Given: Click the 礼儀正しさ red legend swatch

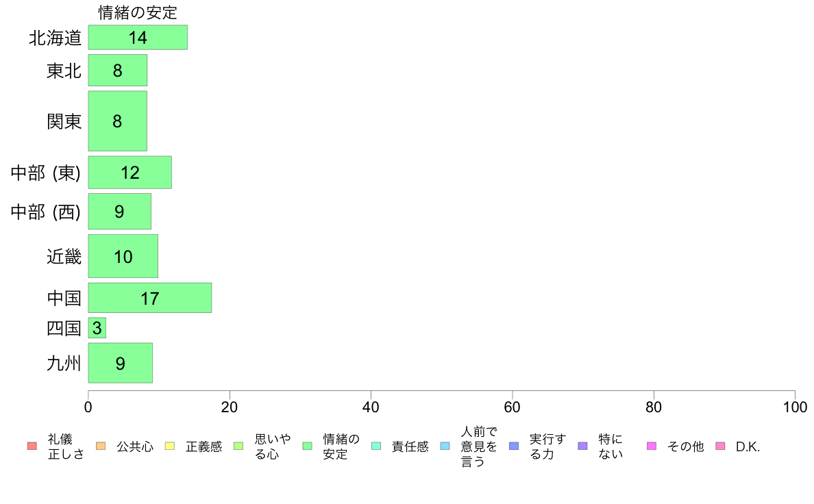Looking at the screenshot, I should coord(32,446).
